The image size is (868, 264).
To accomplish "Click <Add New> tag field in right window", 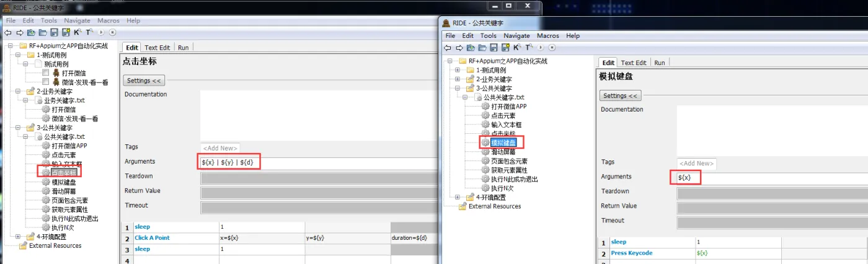I will click(x=696, y=164).
